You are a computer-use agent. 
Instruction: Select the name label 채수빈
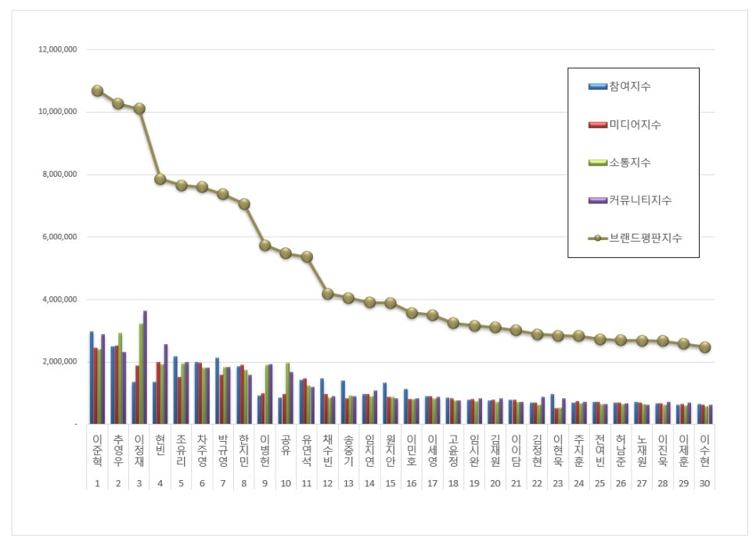tap(328, 450)
